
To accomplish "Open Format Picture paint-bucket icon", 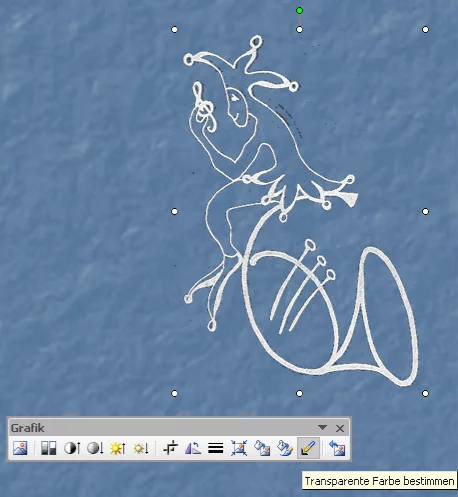I will pyautogui.click(x=285, y=448).
